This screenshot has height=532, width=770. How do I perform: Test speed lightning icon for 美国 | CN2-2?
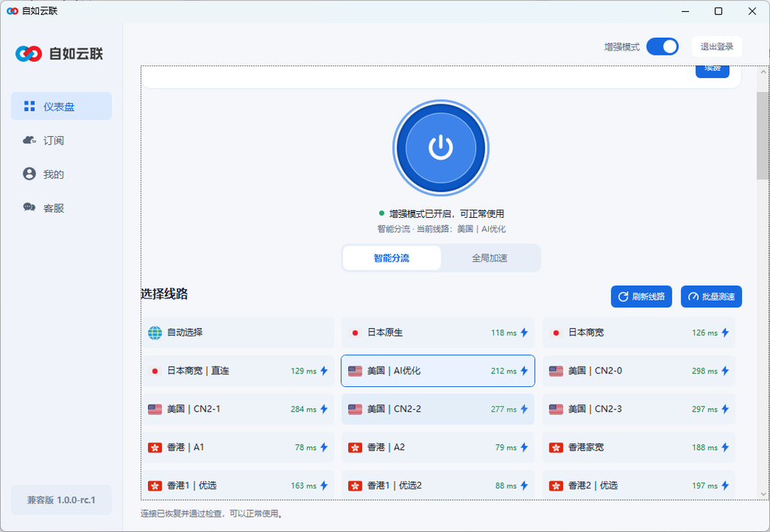(524, 409)
